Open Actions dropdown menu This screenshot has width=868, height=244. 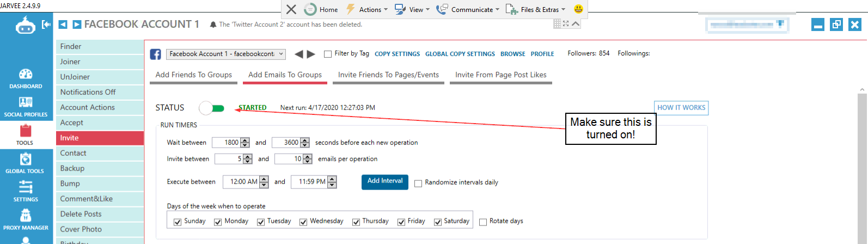pos(366,9)
